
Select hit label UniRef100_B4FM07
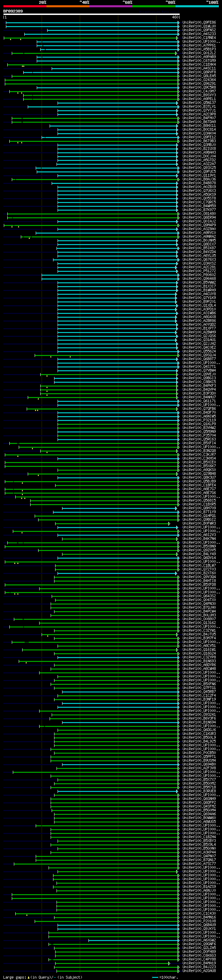(199, 118)
